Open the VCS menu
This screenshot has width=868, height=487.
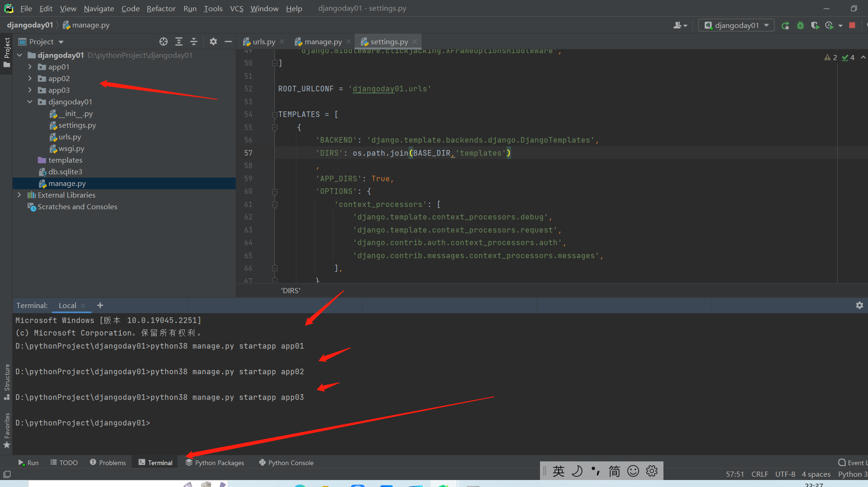tap(237, 8)
